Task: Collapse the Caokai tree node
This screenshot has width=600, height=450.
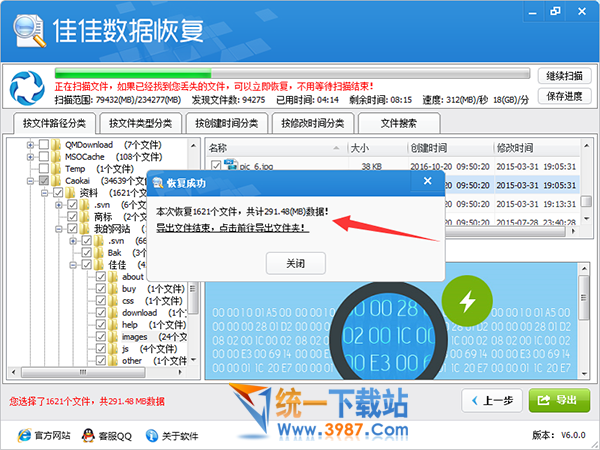Action: click(x=30, y=181)
